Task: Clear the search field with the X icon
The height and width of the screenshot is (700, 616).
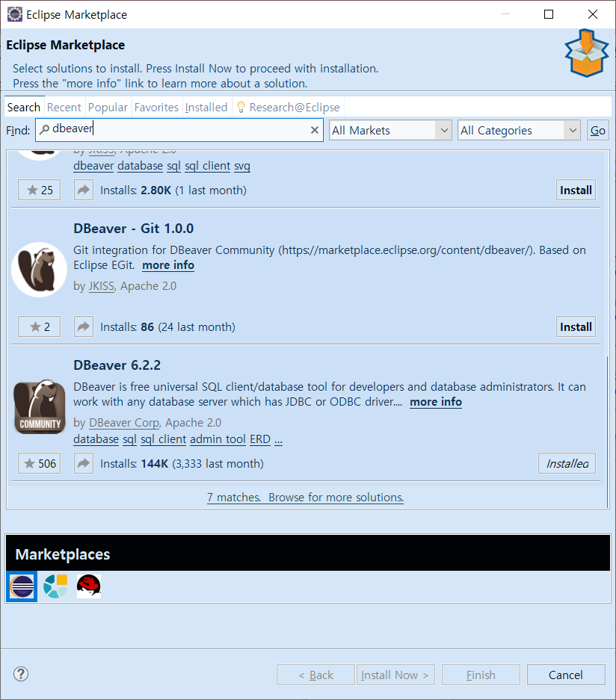Action: (x=315, y=130)
